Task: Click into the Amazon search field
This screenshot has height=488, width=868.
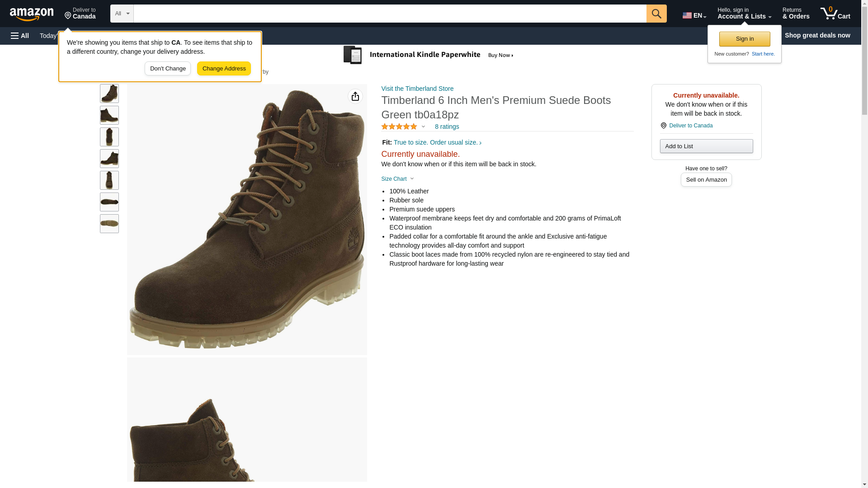Action: (390, 14)
